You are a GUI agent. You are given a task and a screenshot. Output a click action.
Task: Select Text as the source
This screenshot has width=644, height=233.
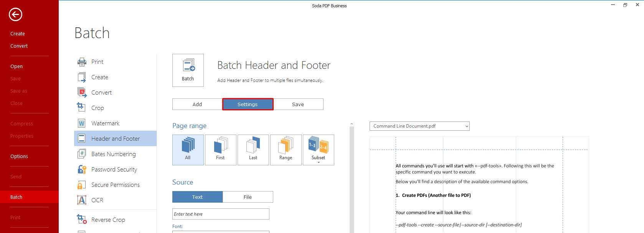197,197
